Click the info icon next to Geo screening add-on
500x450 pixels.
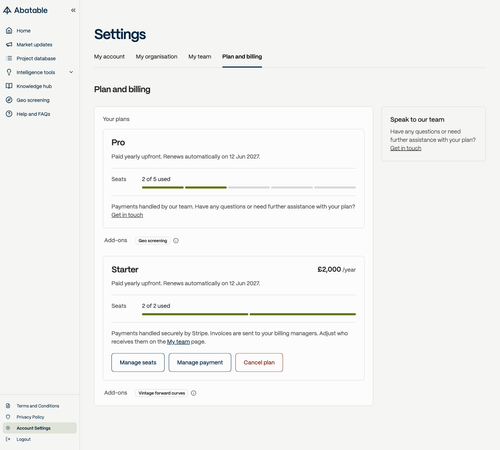click(x=176, y=241)
